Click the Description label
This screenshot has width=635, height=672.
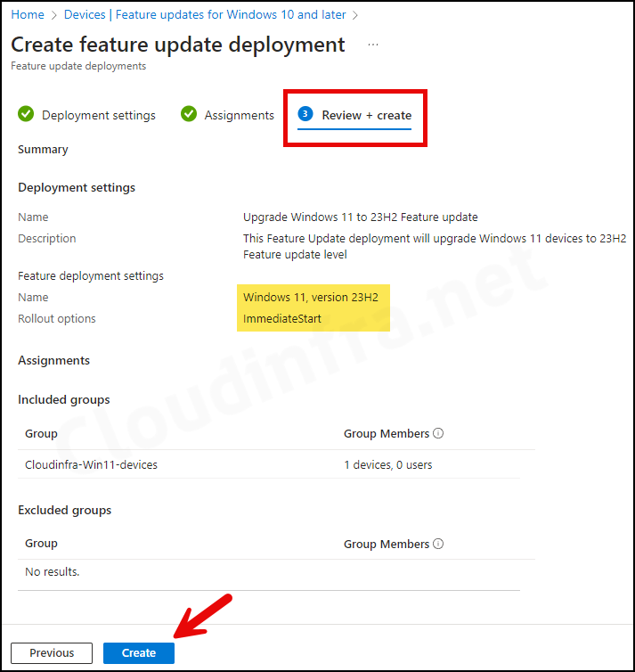point(46,238)
